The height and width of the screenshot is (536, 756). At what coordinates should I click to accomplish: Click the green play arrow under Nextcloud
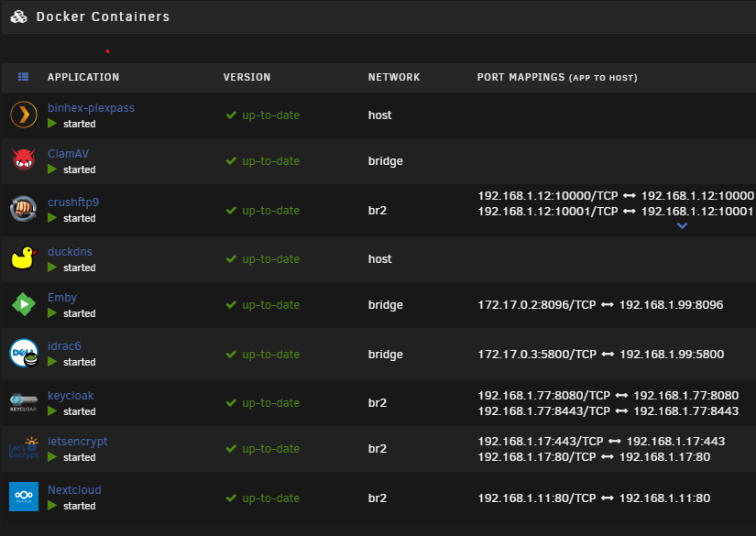click(52, 506)
